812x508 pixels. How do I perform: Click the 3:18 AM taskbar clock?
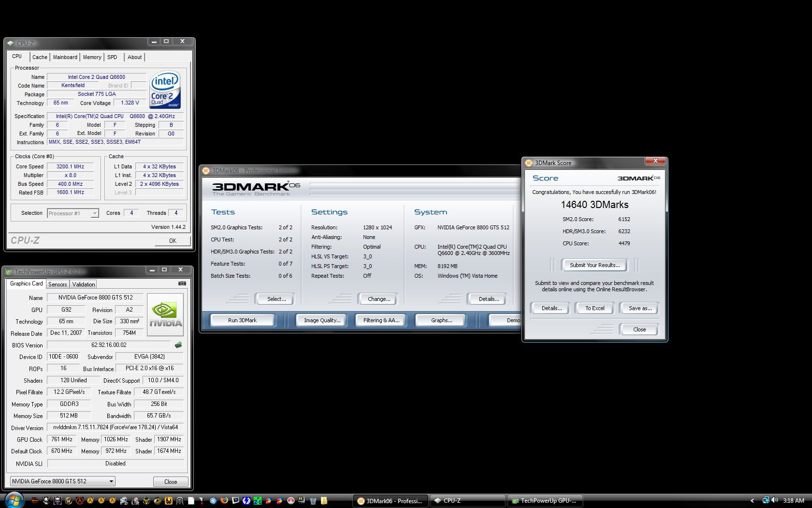pos(794,500)
